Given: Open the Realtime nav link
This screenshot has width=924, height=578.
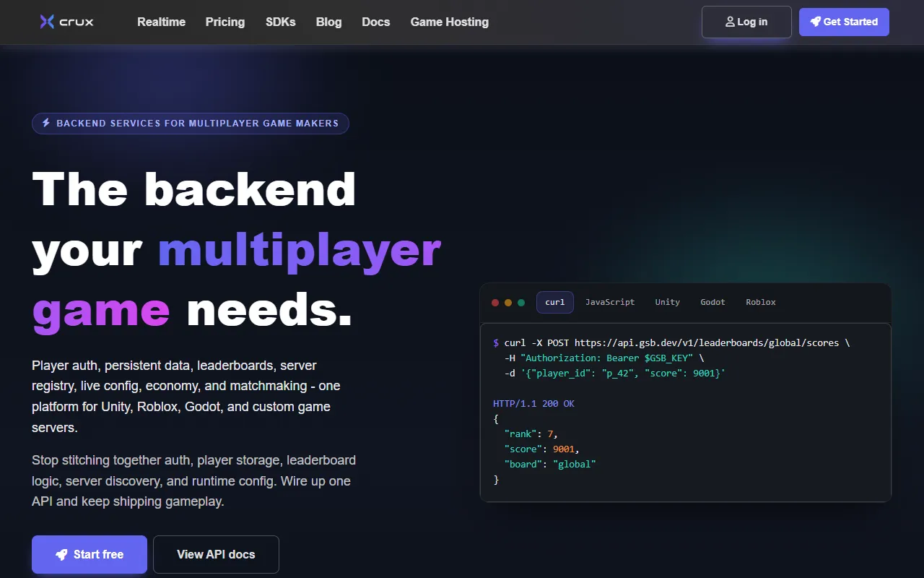Looking at the screenshot, I should pos(162,22).
